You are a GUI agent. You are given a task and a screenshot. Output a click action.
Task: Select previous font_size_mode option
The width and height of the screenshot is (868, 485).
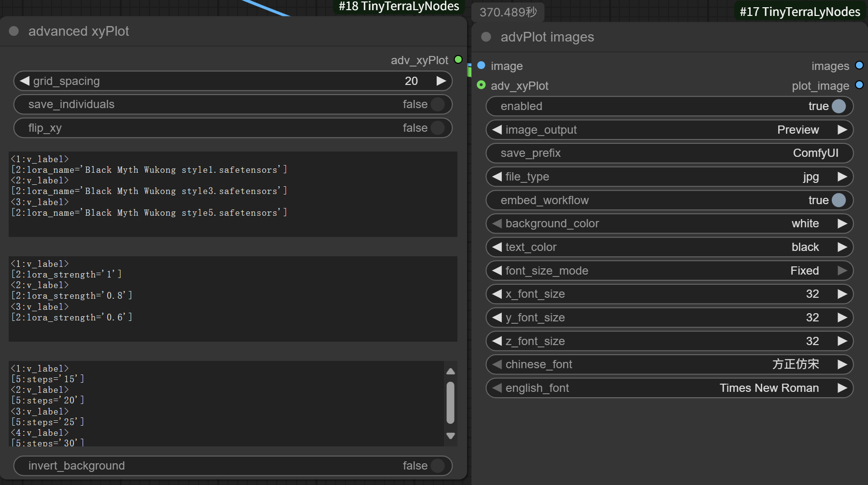click(497, 271)
